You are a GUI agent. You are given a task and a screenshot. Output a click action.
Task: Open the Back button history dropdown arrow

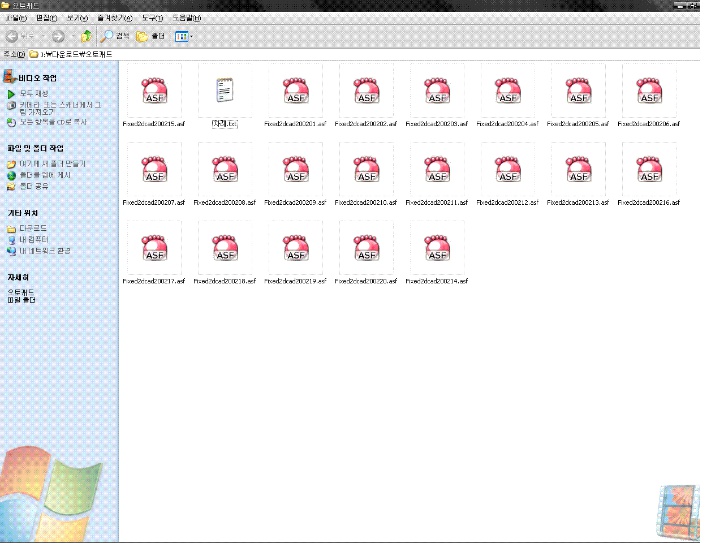(43, 36)
